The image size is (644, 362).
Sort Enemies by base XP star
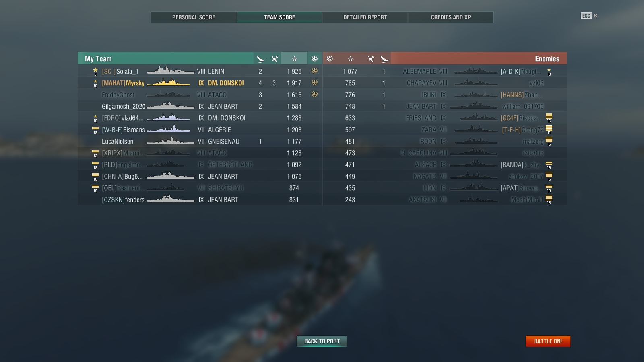pyautogui.click(x=350, y=59)
